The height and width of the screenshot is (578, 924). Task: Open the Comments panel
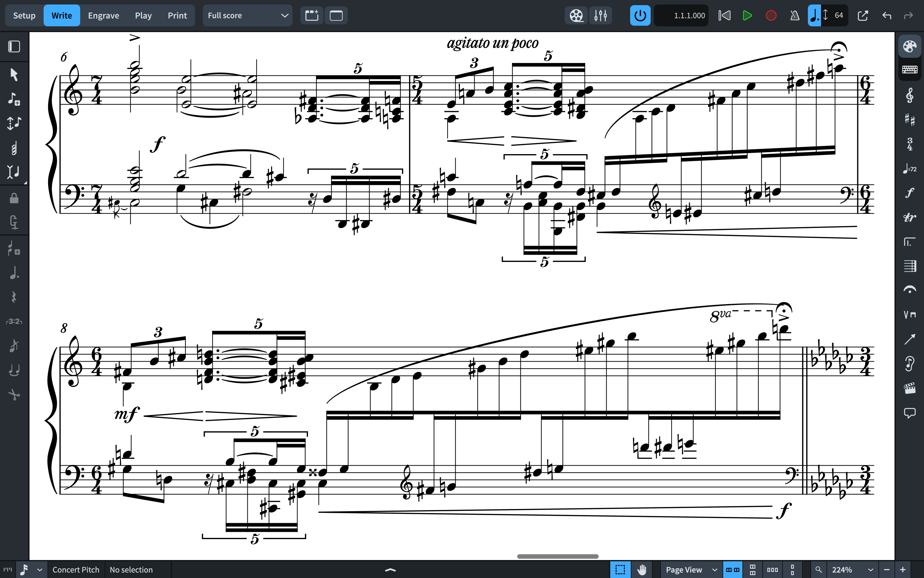pyautogui.click(x=910, y=413)
